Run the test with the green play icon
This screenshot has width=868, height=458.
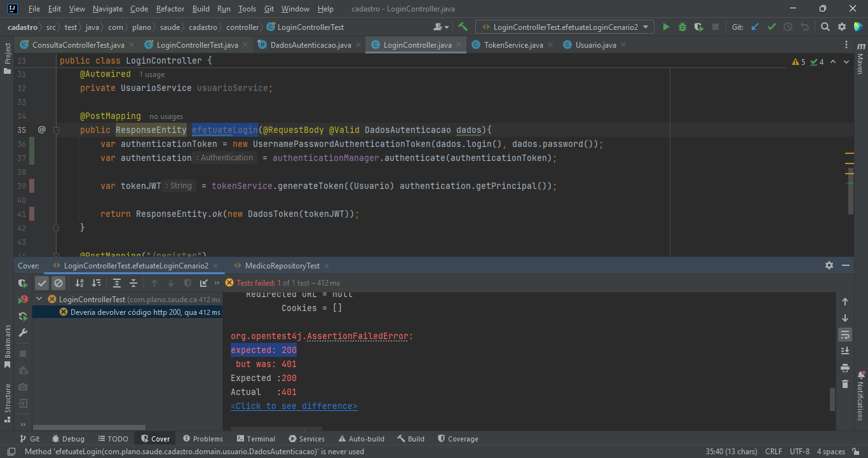pyautogui.click(x=666, y=27)
